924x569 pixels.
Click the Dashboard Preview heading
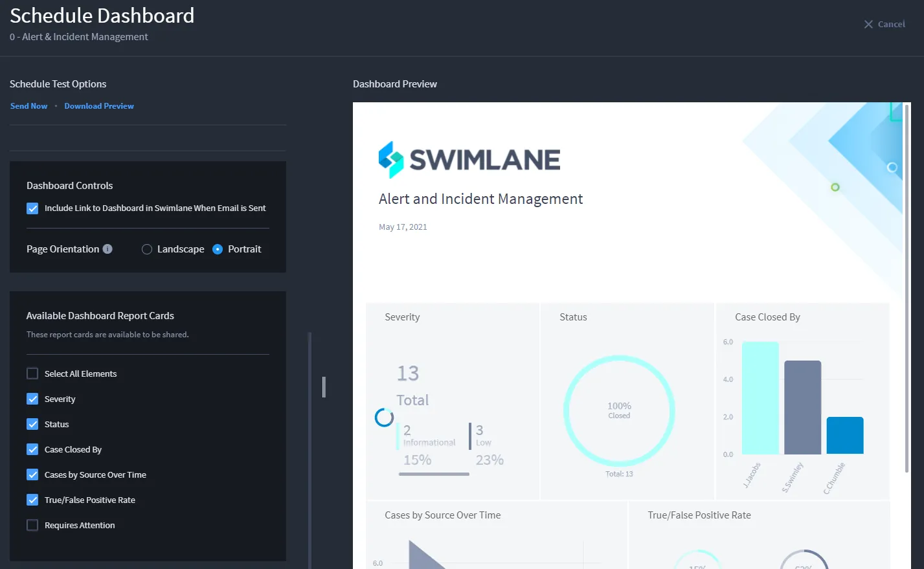tap(395, 84)
